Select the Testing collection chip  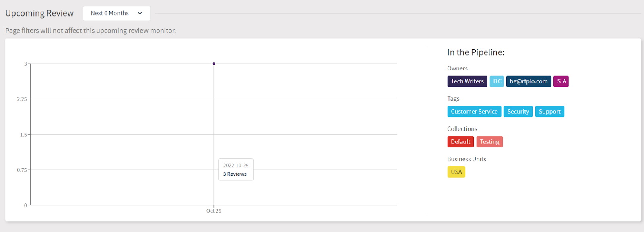[489, 142]
